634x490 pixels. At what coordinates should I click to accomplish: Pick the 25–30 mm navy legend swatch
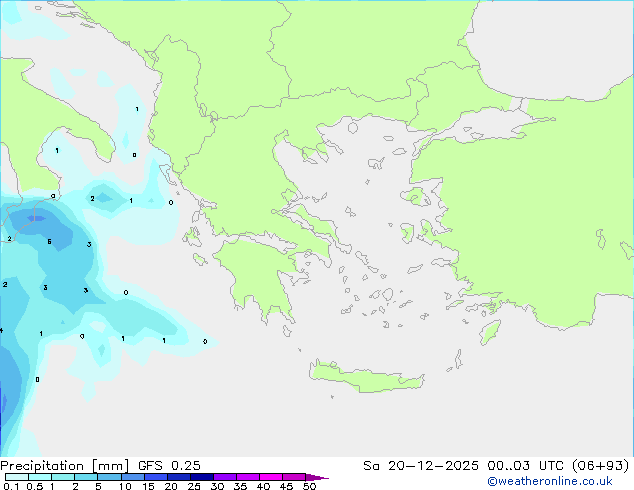202,477
